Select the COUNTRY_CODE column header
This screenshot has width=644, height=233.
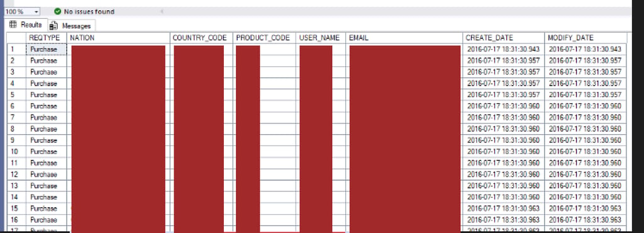(201, 38)
